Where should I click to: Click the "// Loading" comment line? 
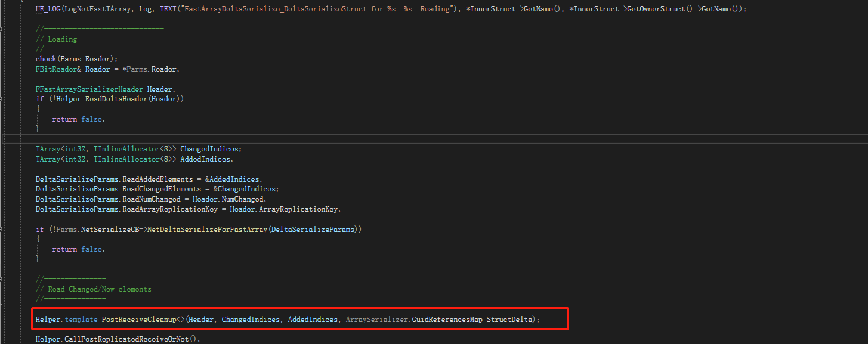point(62,39)
